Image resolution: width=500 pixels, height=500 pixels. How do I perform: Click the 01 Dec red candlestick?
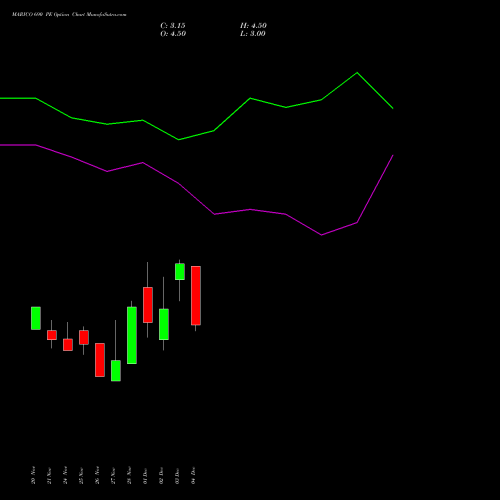point(148,305)
